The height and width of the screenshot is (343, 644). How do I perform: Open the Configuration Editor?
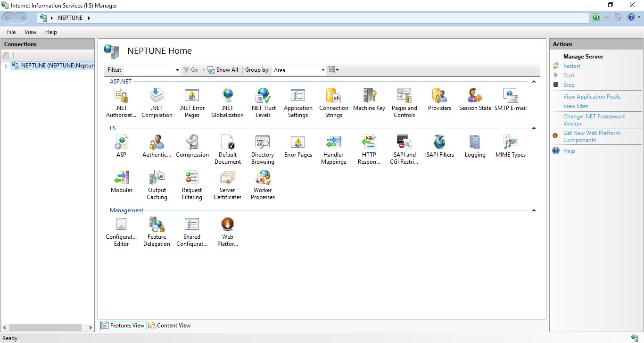pos(121,232)
